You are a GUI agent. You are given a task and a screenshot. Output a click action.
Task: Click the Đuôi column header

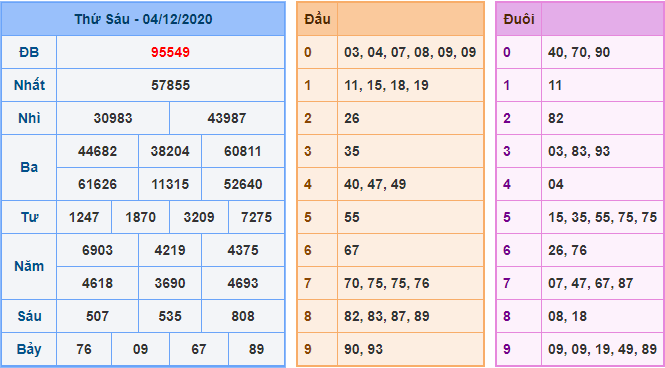[x=519, y=19]
